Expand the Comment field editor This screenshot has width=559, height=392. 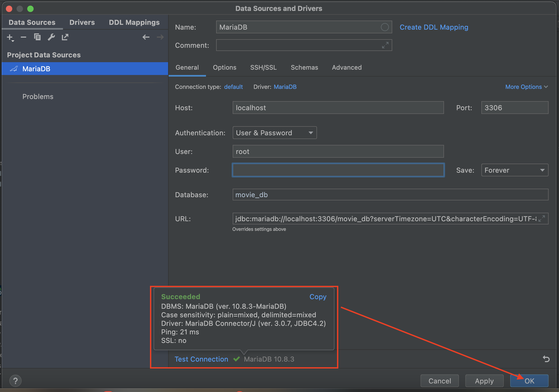coord(385,45)
